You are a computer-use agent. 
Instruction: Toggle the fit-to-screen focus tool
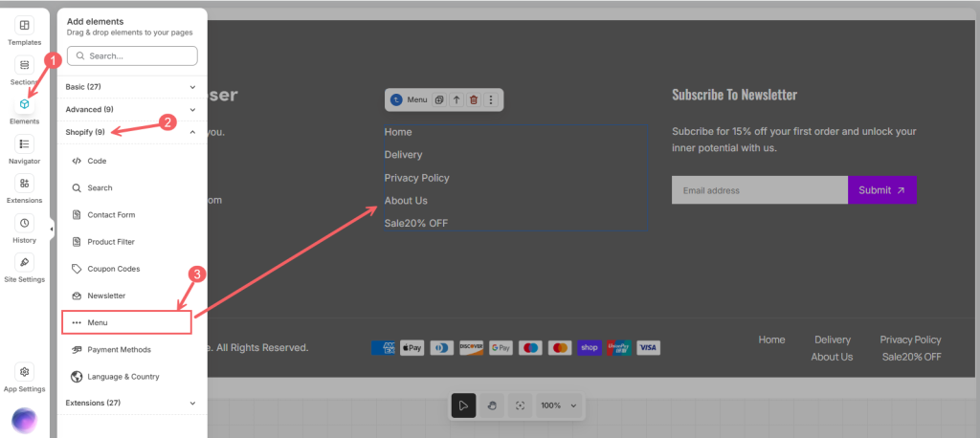(520, 405)
